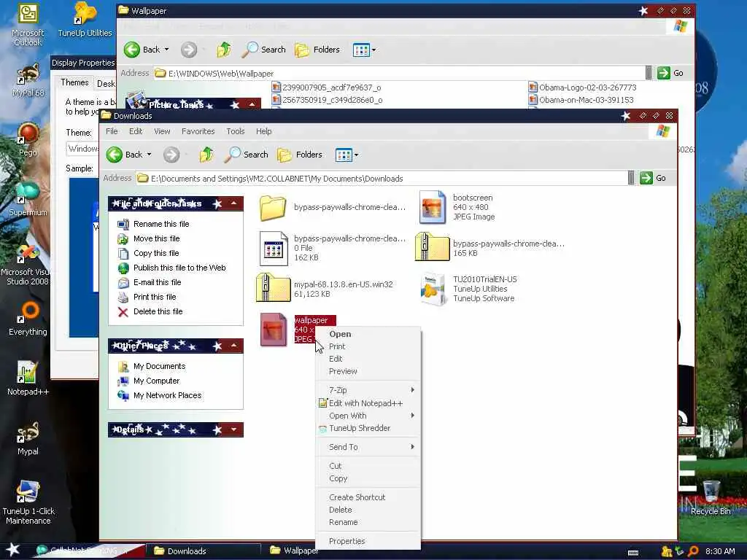
Task: Expand the 7-Zip submenu in the context menu
Action: click(368, 390)
